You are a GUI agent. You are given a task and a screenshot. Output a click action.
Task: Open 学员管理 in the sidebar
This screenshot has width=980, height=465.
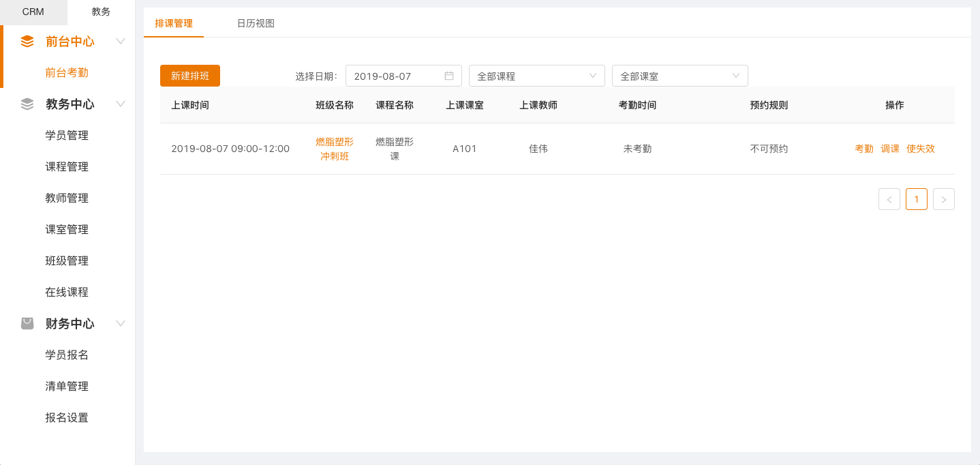pyautogui.click(x=67, y=136)
